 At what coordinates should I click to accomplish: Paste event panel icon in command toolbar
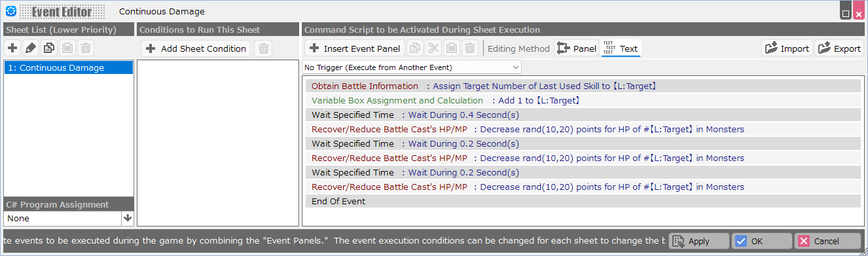(x=452, y=48)
